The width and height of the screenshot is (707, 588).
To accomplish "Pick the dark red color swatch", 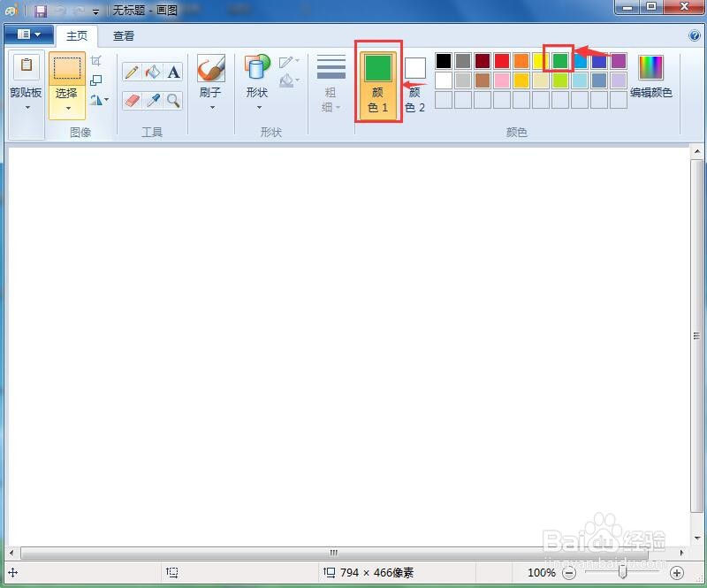I will pos(482,61).
